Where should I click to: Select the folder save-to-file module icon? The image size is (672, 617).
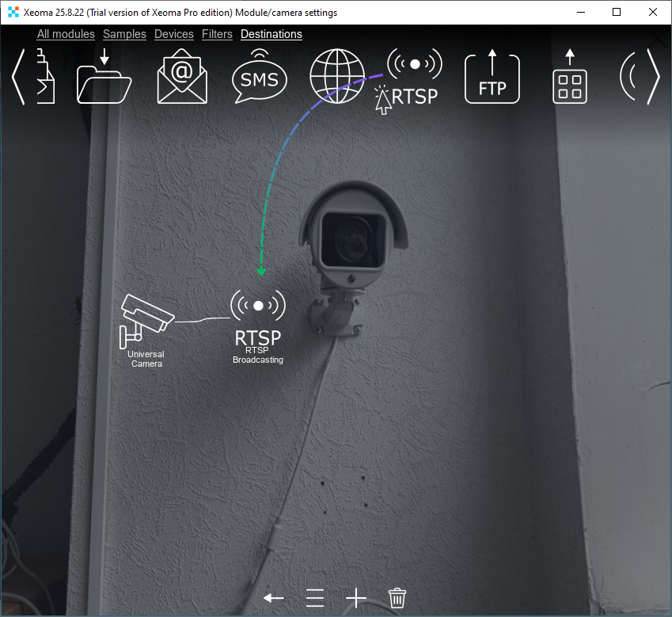(104, 78)
